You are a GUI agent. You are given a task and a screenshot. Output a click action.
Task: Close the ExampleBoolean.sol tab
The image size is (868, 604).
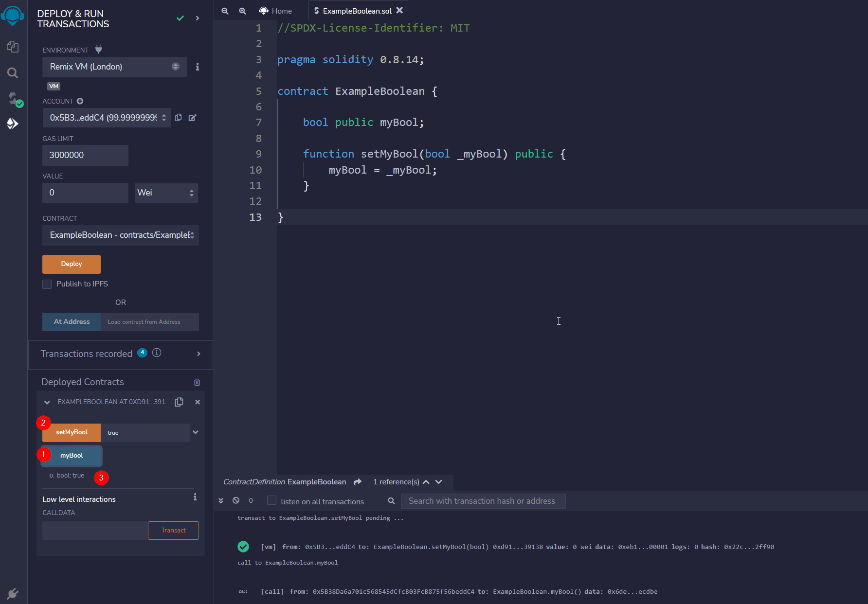click(399, 10)
